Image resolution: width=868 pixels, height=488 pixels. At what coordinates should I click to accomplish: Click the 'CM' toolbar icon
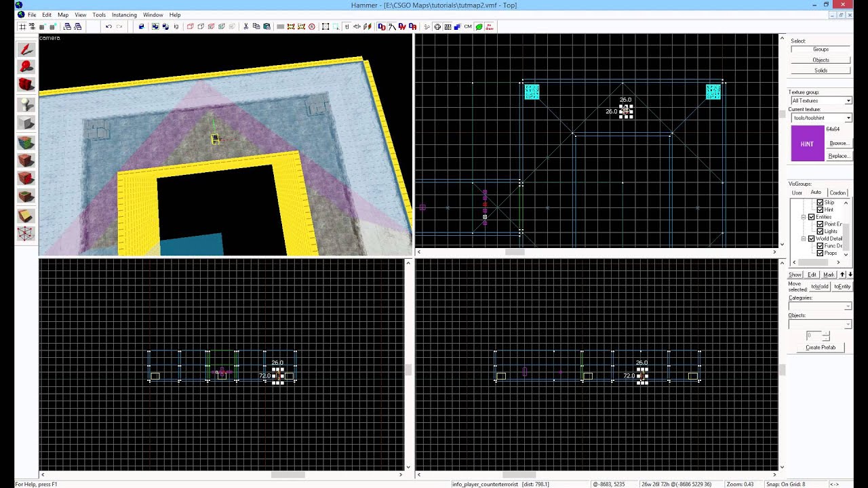pyautogui.click(x=468, y=26)
